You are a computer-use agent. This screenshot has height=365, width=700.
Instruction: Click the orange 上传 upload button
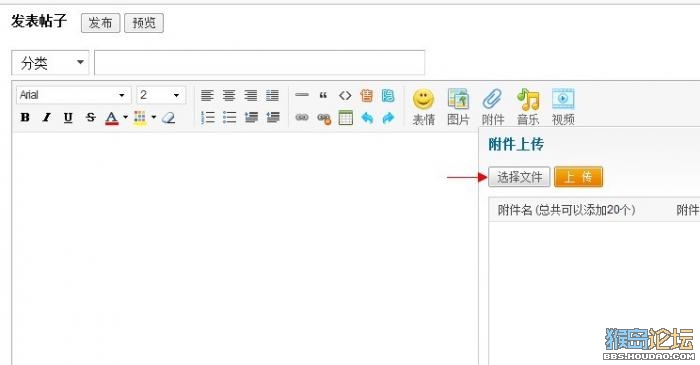click(579, 177)
